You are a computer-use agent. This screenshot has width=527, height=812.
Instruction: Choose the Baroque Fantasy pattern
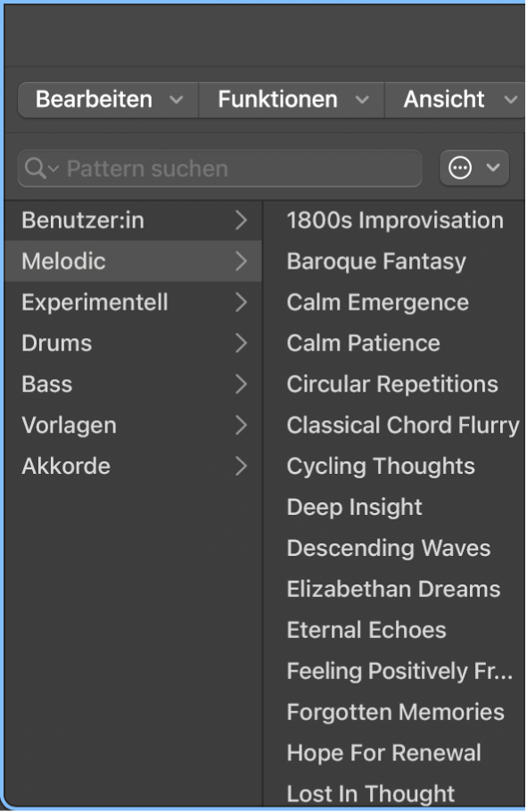[375, 261]
